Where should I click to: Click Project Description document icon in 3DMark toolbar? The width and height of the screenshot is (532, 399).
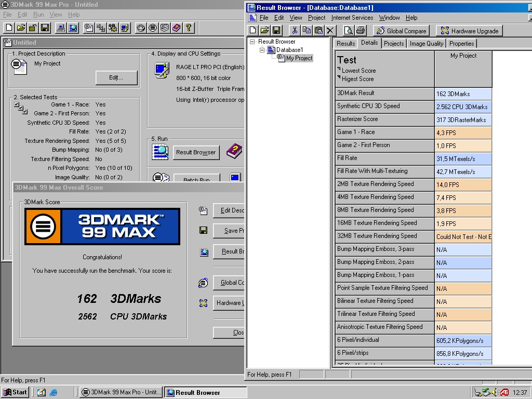(x=89, y=28)
